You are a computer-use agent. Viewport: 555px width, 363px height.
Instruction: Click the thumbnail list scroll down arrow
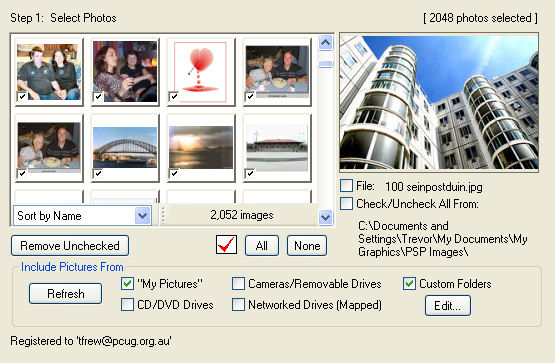point(325,217)
